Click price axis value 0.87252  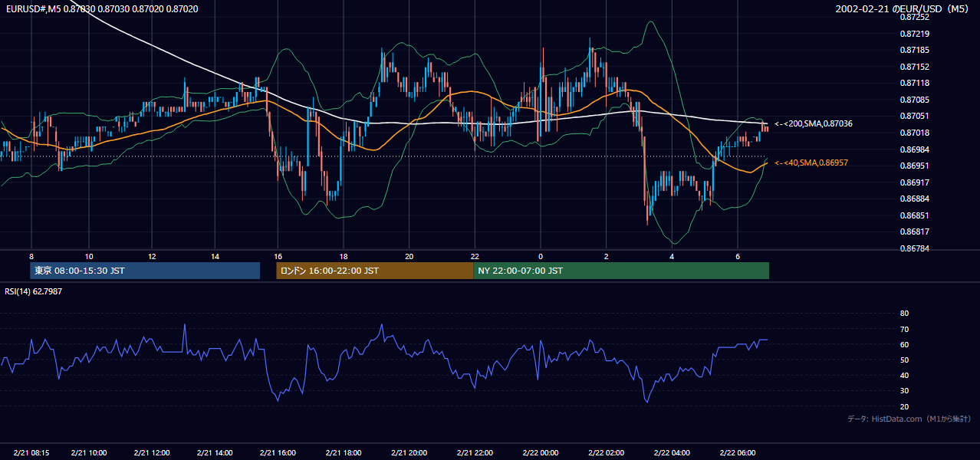click(x=914, y=17)
